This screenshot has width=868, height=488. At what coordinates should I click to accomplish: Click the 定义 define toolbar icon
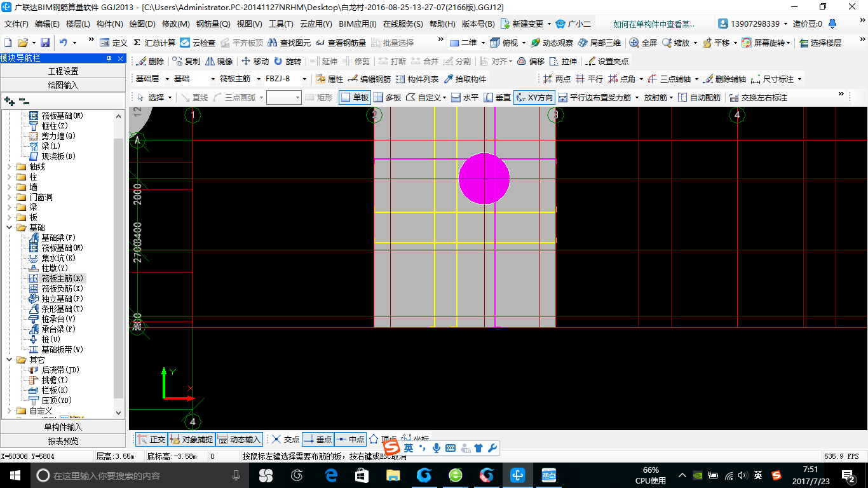coord(114,43)
